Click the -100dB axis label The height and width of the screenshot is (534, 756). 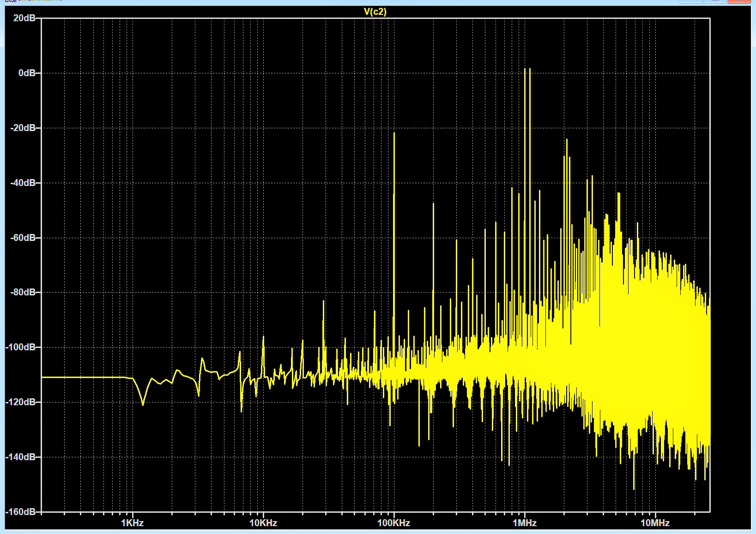[x=21, y=347]
